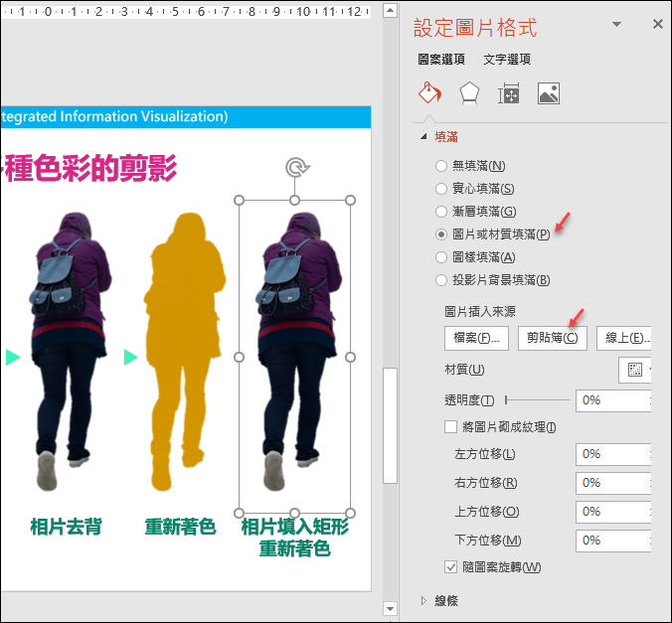Click the rotation handle above selected picture
This screenshot has height=623, width=672.
(297, 167)
